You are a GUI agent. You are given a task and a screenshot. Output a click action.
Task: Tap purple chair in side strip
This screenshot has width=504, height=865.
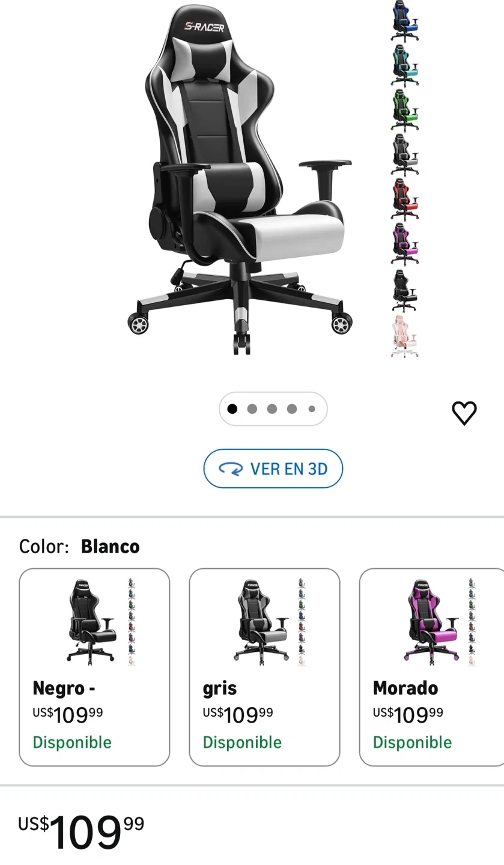click(x=405, y=244)
